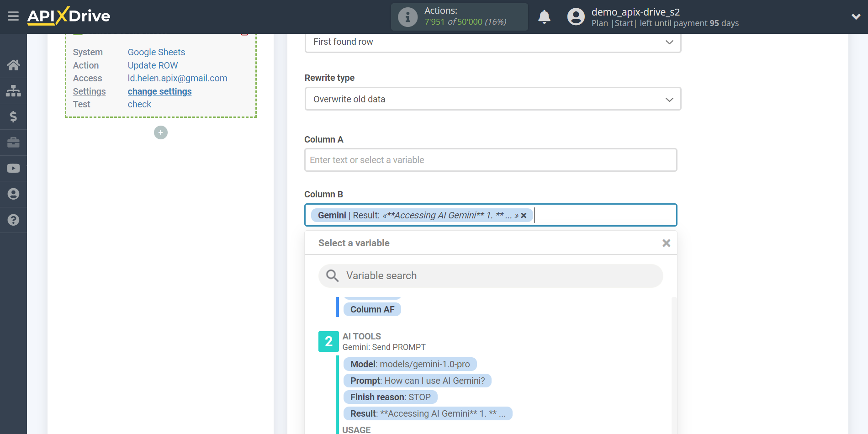868x434 pixels.
Task: Open the home dashboard icon
Action: pyautogui.click(x=13, y=65)
